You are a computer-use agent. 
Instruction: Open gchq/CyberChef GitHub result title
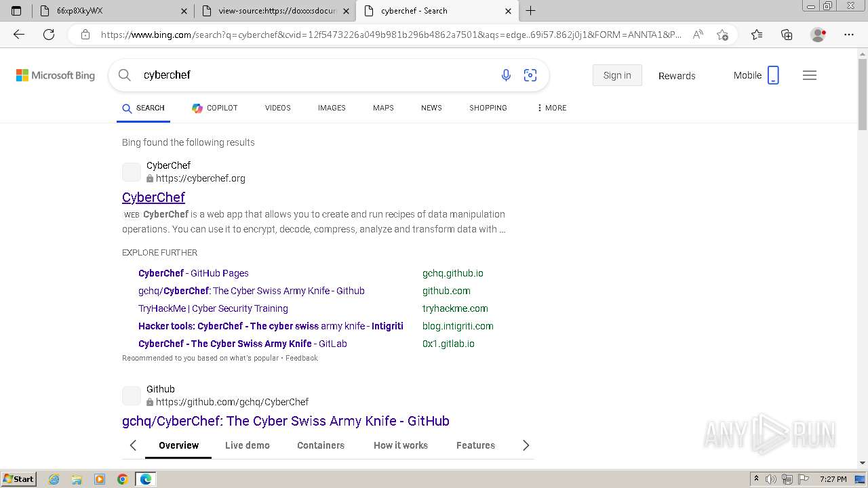tap(285, 421)
